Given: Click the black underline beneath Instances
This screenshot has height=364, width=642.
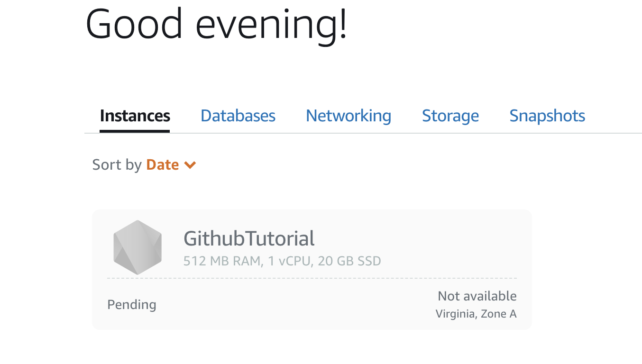Looking at the screenshot, I should coord(135,131).
